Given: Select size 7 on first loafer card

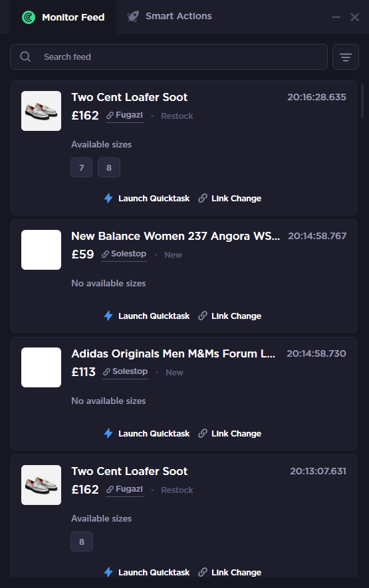Looking at the screenshot, I should [x=82, y=167].
